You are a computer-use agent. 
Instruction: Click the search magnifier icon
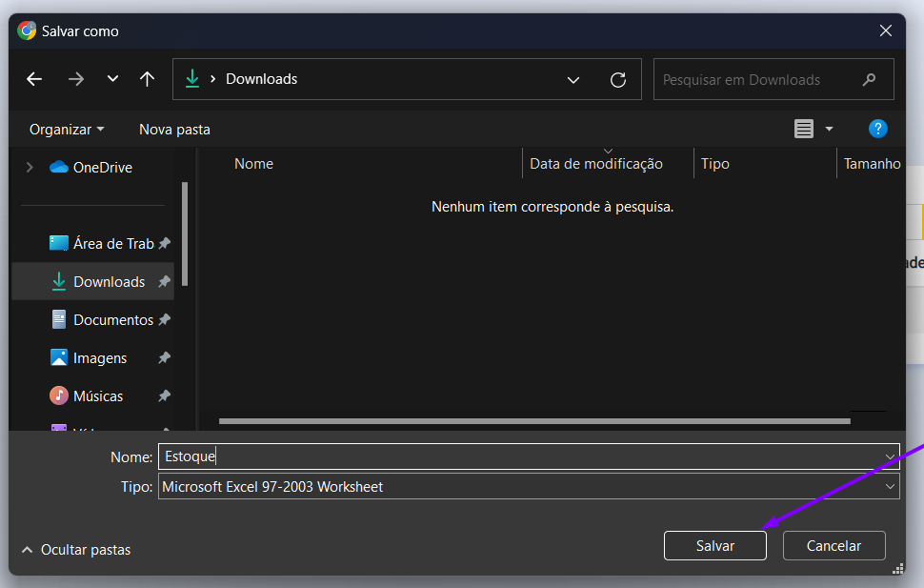click(x=868, y=80)
